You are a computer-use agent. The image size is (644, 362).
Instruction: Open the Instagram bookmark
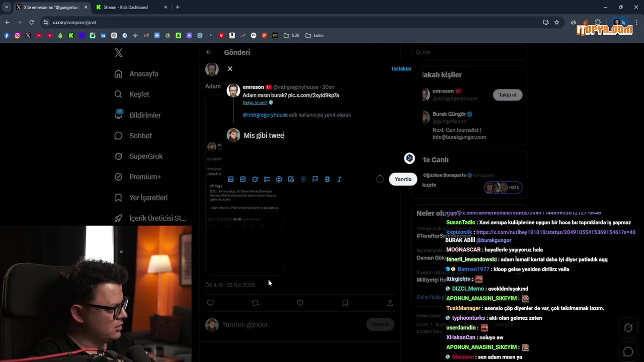(x=17, y=35)
